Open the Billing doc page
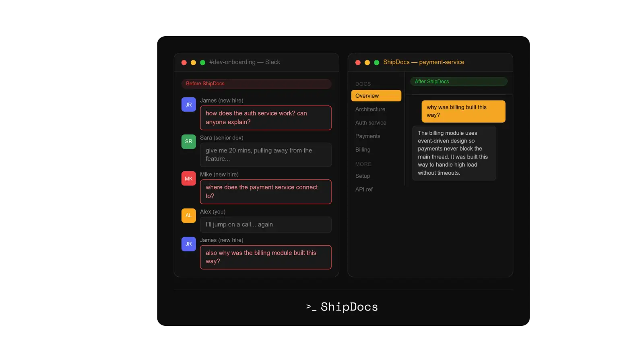Screen dimensions: 644x362 click(362, 149)
